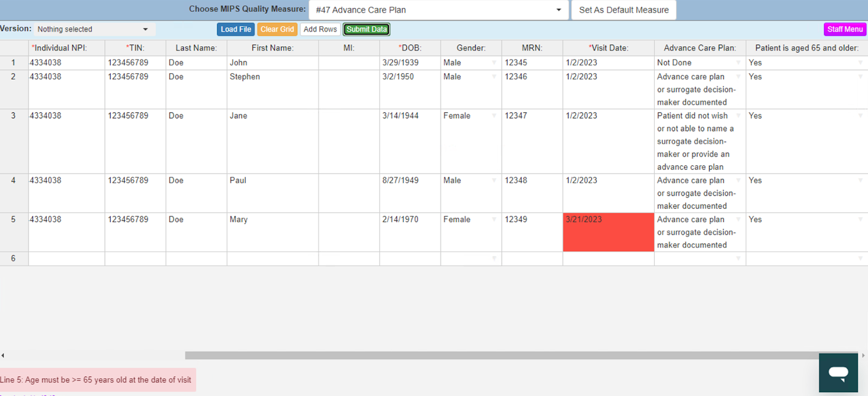Expand aged 65 dropdown in row 5
Image resolution: width=868 pixels, height=396 pixels.
[860, 220]
